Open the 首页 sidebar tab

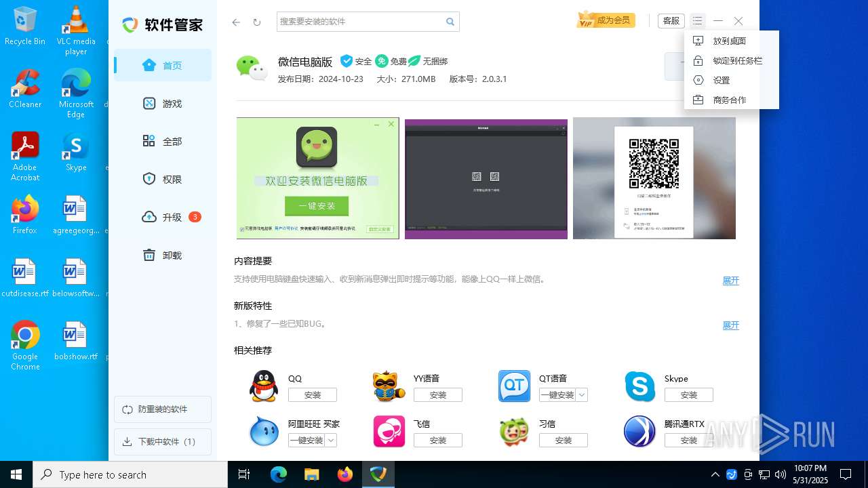point(163,66)
